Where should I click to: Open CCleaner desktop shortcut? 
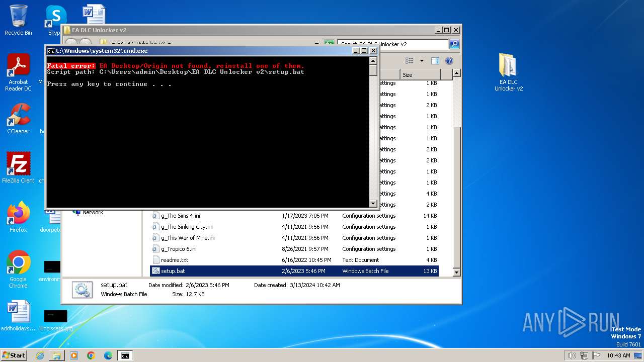pos(18,119)
